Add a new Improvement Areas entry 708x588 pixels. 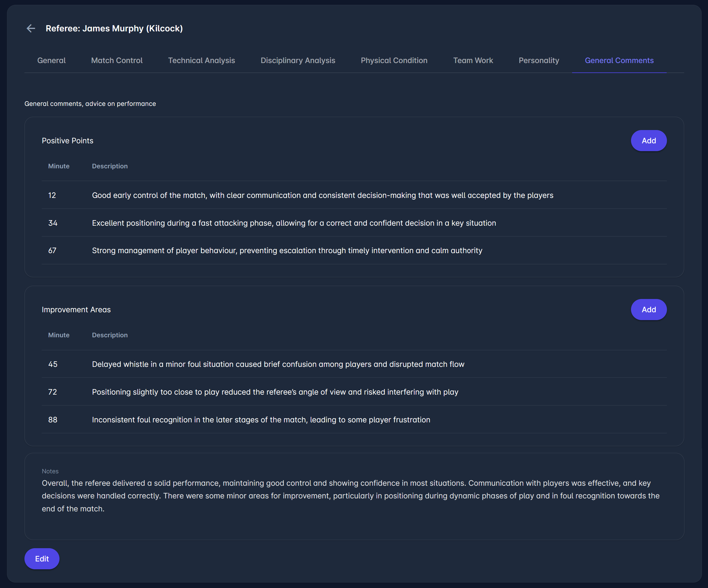coord(648,310)
